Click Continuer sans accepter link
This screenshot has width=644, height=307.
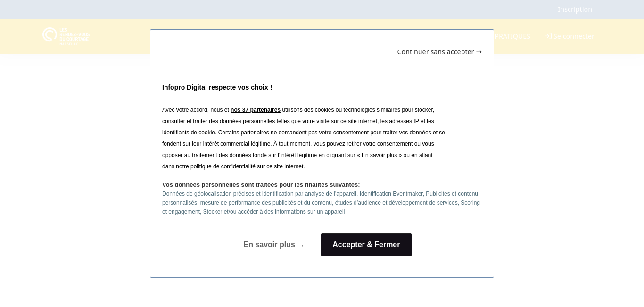[439, 52]
